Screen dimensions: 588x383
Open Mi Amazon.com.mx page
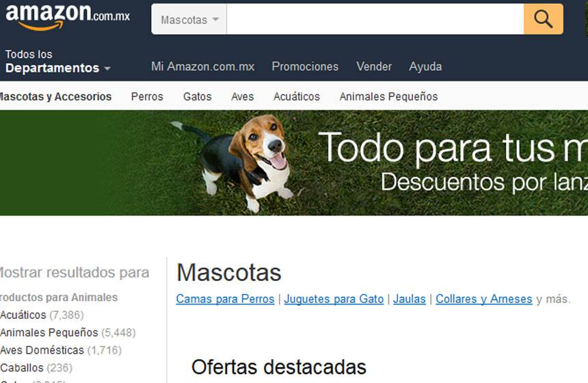[x=203, y=66]
